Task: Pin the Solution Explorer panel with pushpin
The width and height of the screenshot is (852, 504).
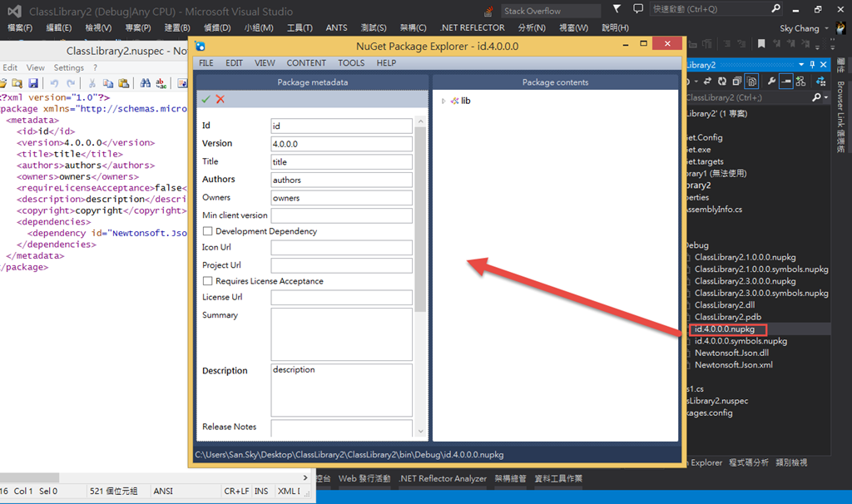Action: [812, 65]
